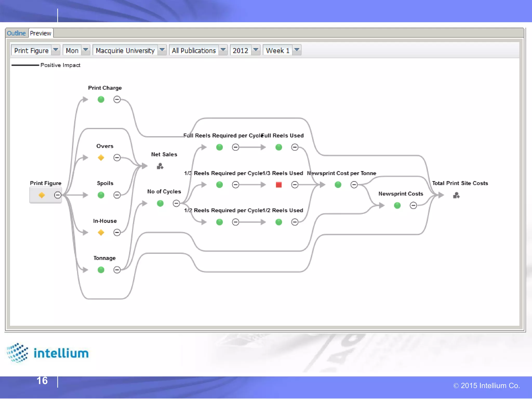
Task: Expand the All Publications dropdown
Action: [223, 50]
